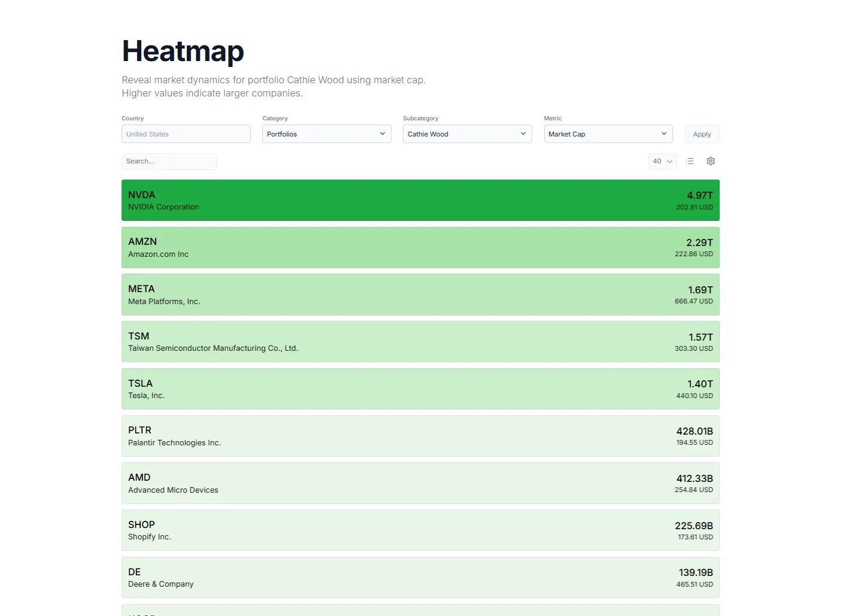Select the Palantir Technologies PLTR row
Screen dimensions: 846x616
tap(419, 436)
